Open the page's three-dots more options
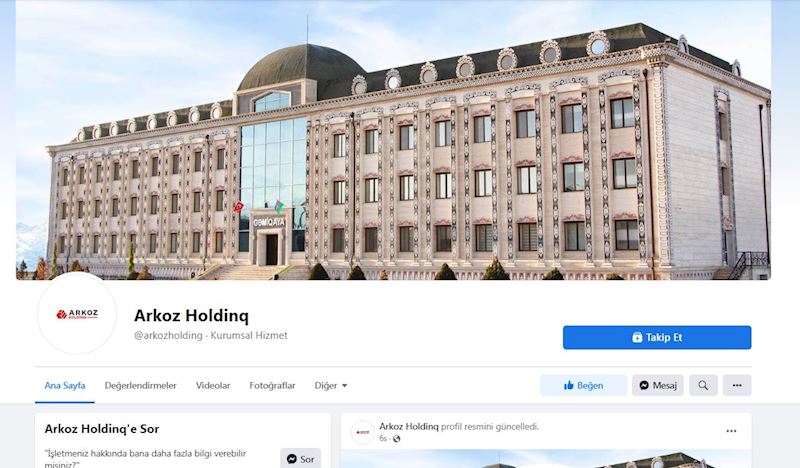 737,385
